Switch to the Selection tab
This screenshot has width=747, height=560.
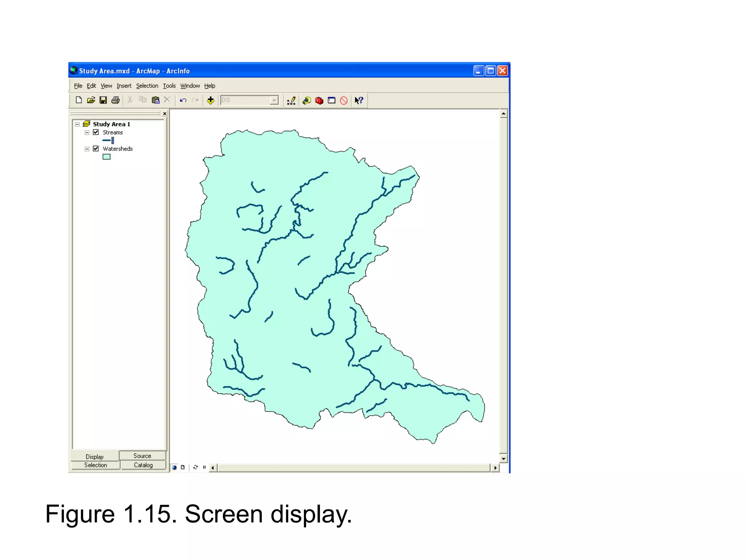(x=96, y=465)
